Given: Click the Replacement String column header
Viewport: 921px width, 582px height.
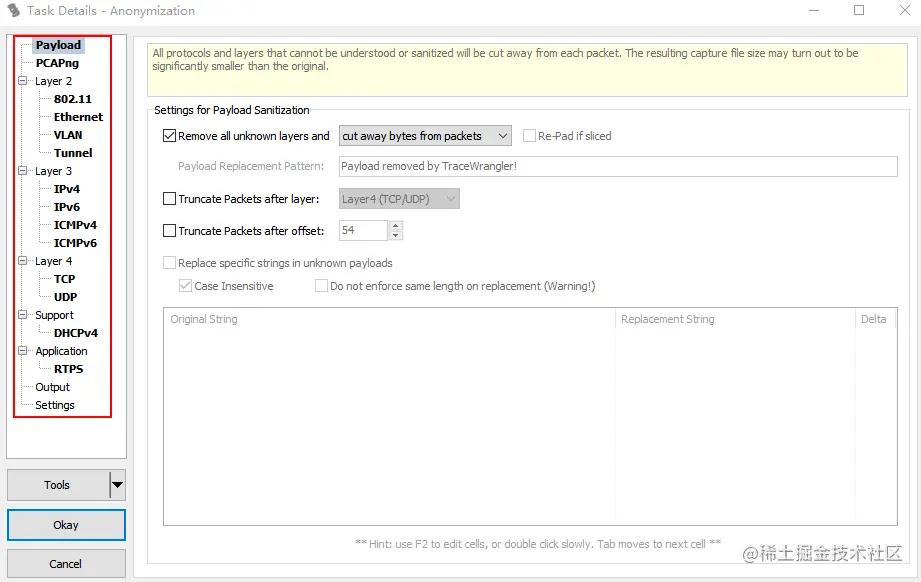Looking at the screenshot, I should [735, 319].
